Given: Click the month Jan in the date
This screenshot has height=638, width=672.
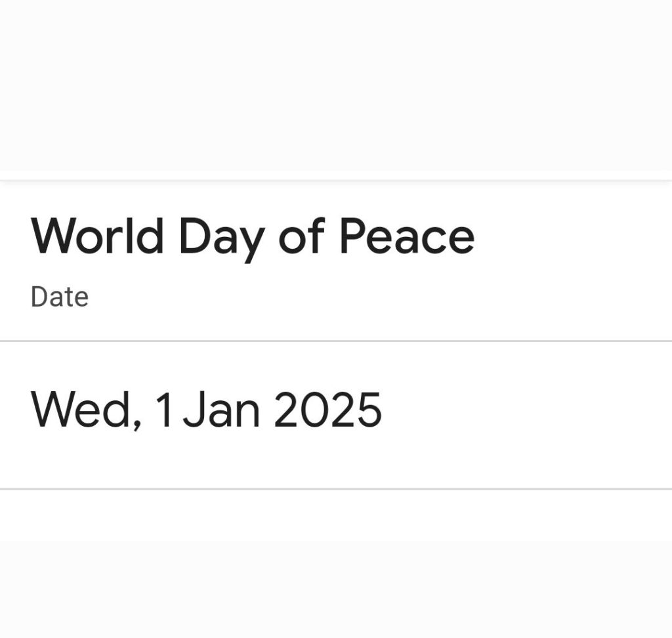Looking at the screenshot, I should [221, 410].
